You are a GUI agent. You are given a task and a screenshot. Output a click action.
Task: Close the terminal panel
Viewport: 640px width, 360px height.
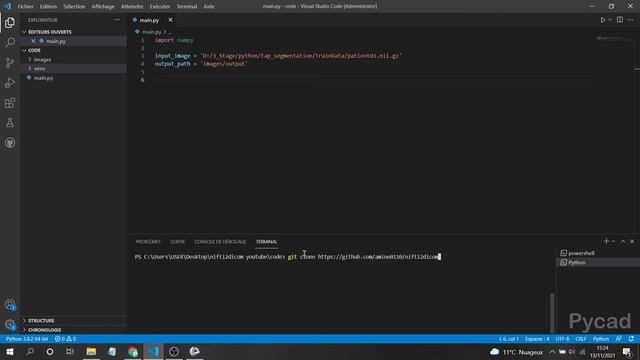pos(632,241)
